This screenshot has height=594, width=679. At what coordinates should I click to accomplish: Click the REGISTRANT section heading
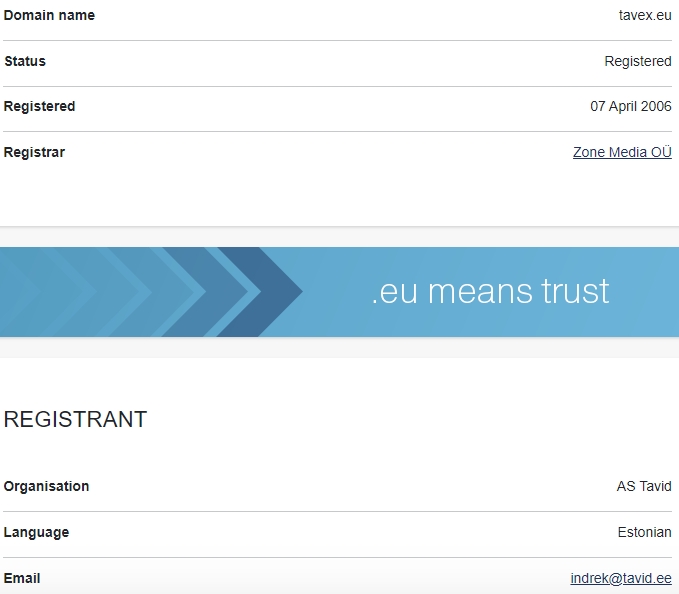coord(75,420)
